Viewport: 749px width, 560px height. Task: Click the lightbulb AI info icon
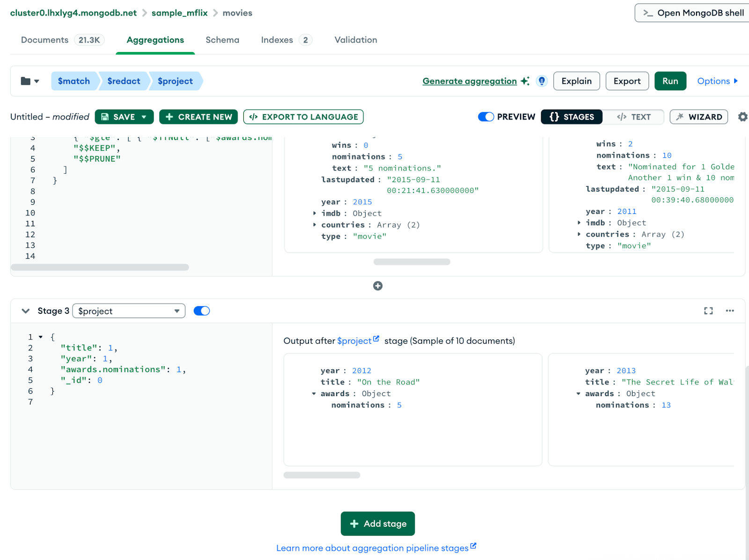[542, 81]
